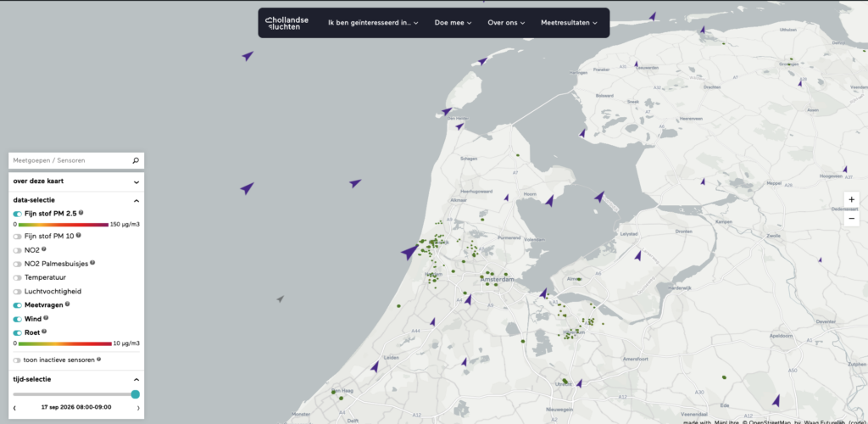Screen dimensions: 868x424
Task: Click the time slider handle
Action: coord(135,394)
